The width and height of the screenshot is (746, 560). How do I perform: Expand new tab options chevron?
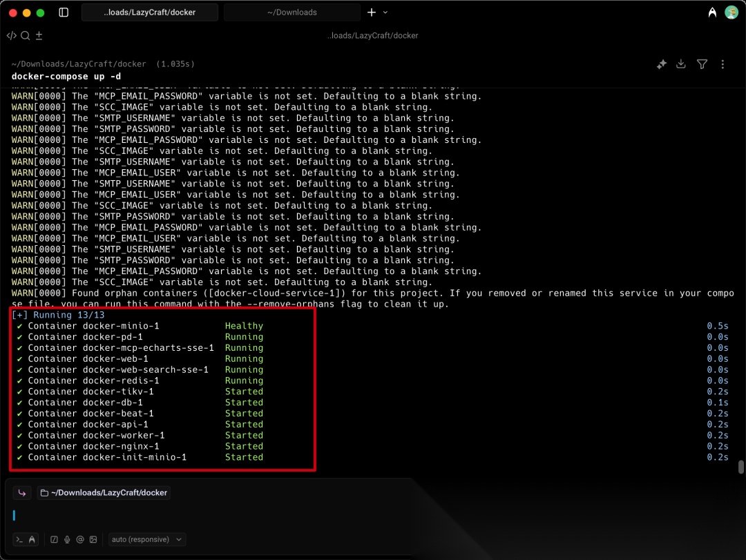385,12
